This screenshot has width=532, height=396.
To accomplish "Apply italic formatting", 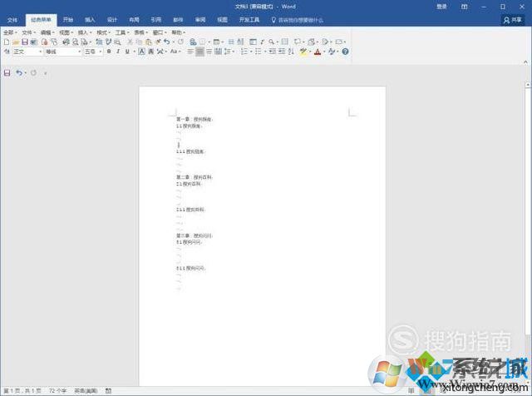I will pyautogui.click(x=118, y=52).
